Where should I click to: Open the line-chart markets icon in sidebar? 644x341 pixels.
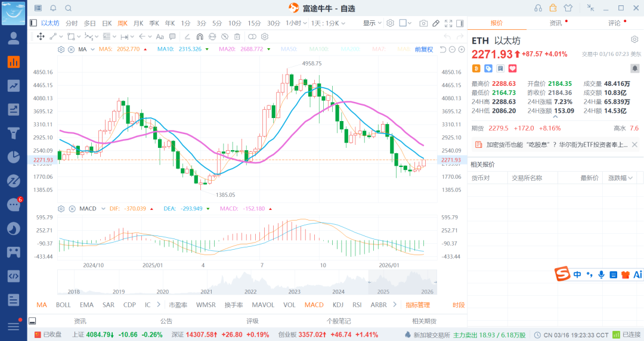[14, 86]
